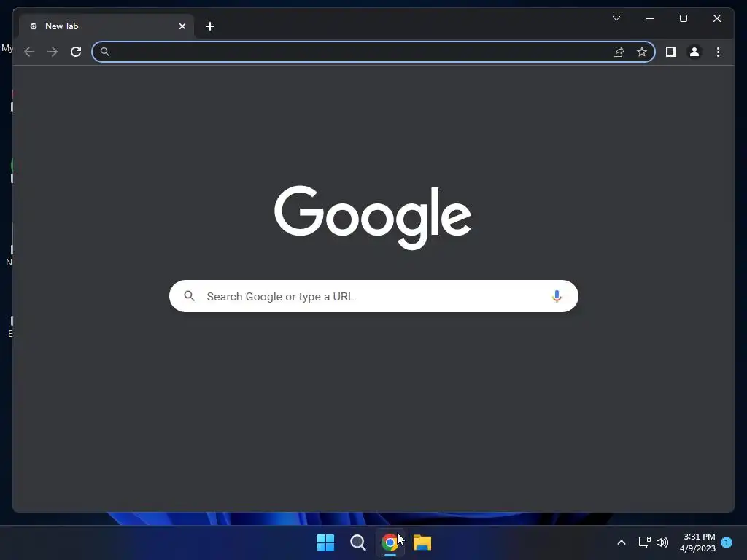Click the magnifier in Google search box

pos(189,296)
